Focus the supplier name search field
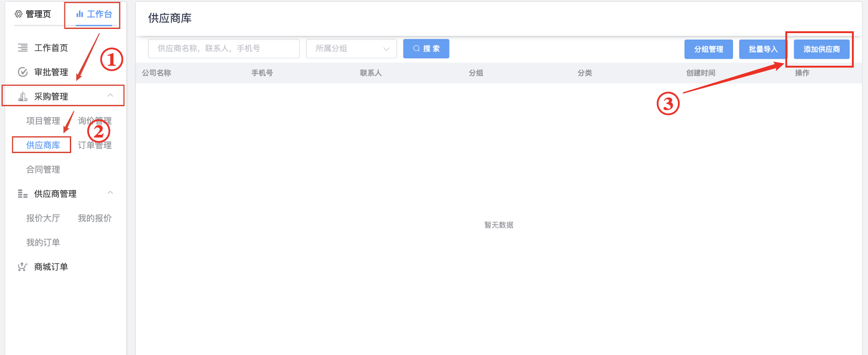The image size is (868, 355). point(224,49)
